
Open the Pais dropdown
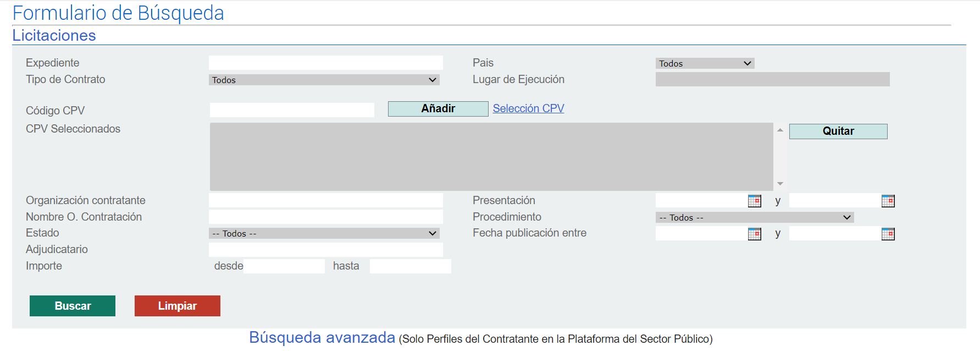pyautogui.click(x=705, y=63)
